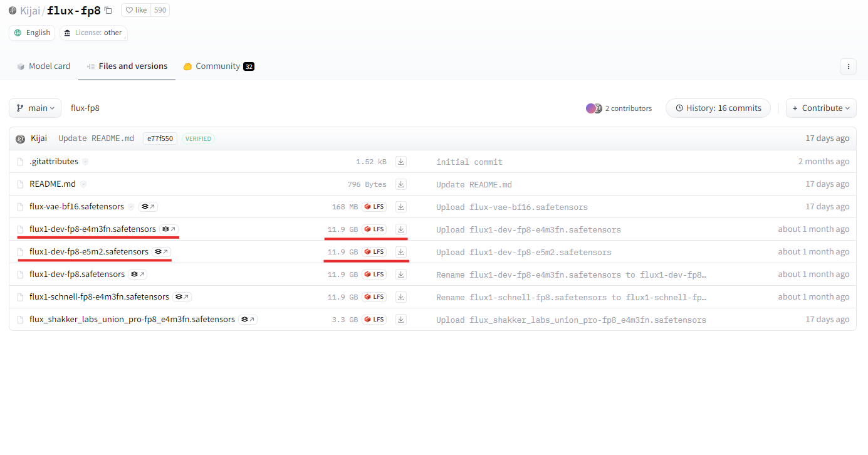This screenshot has height=455, width=868.
Task: Open Upload flux-vae-bf16.safetensors commit message
Action: [512, 207]
